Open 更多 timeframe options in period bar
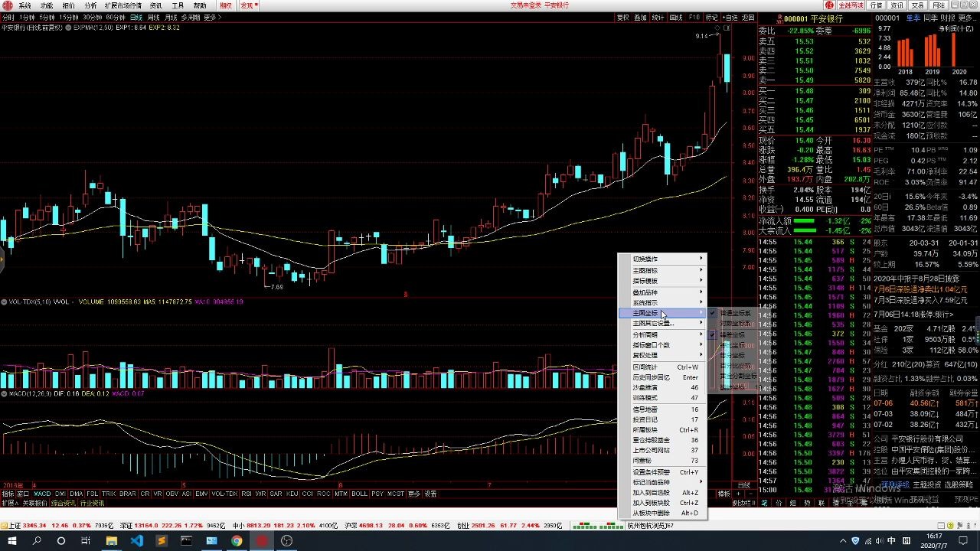 point(212,17)
